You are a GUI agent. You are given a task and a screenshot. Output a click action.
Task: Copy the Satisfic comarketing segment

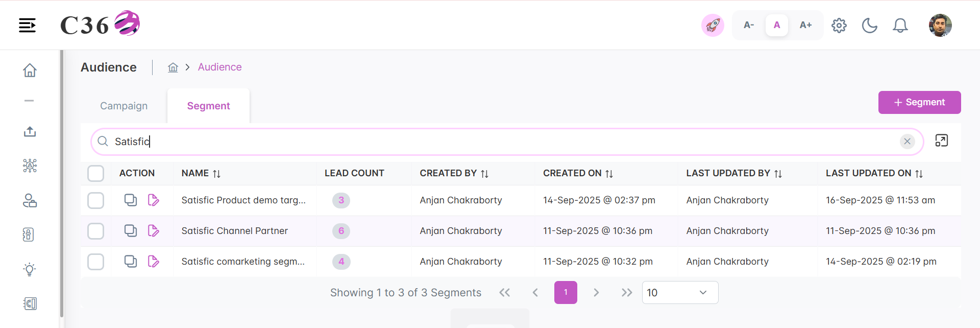(131, 261)
